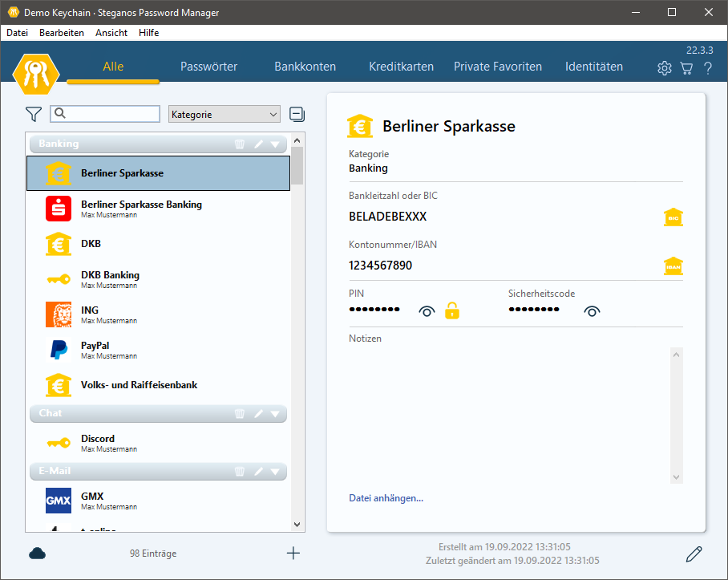Open the Bearbeiten menu
This screenshot has height=580, width=728.
coord(62,33)
